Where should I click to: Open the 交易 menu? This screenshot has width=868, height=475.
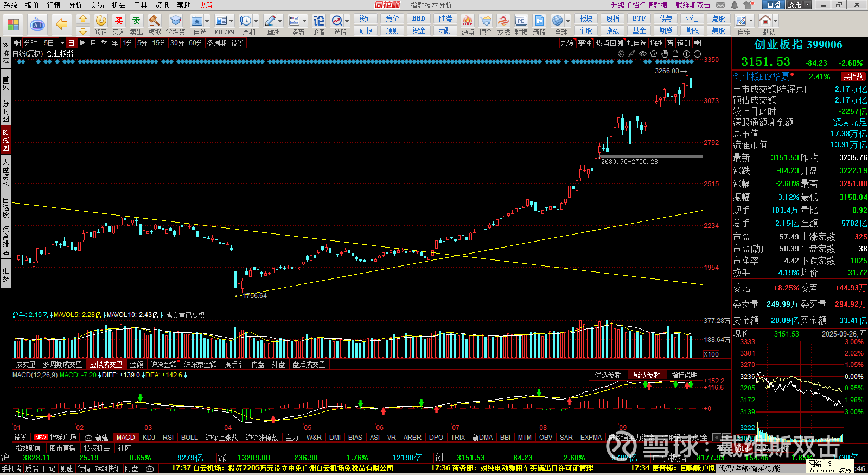click(x=97, y=5)
